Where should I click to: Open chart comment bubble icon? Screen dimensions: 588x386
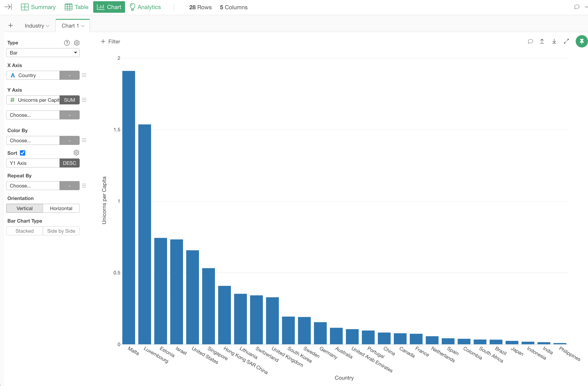point(530,41)
